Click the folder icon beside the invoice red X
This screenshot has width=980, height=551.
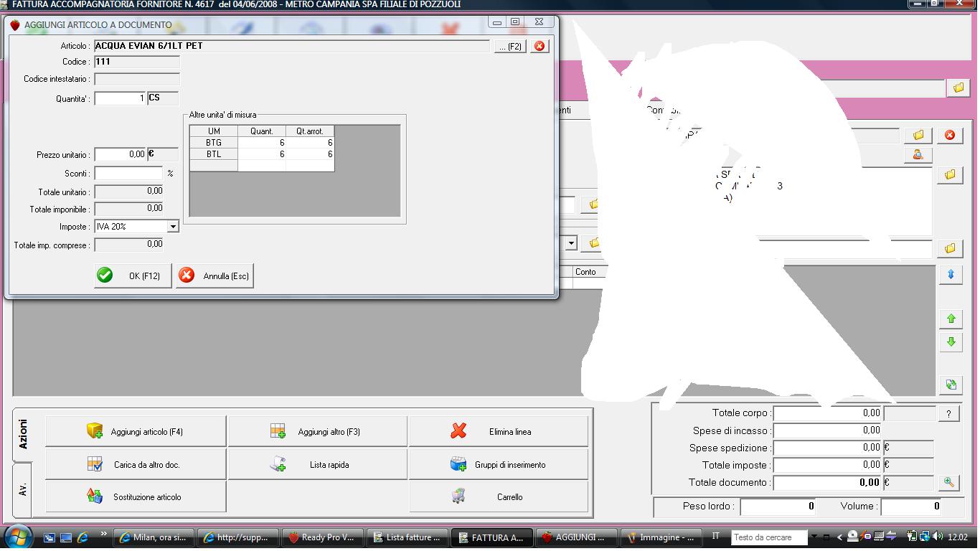(918, 135)
